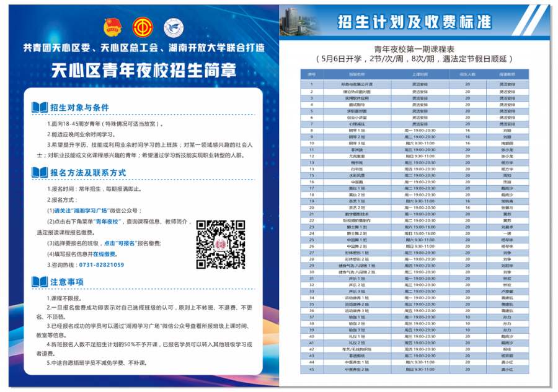Click the book icon beside 报名方法及联系方式

40,172
